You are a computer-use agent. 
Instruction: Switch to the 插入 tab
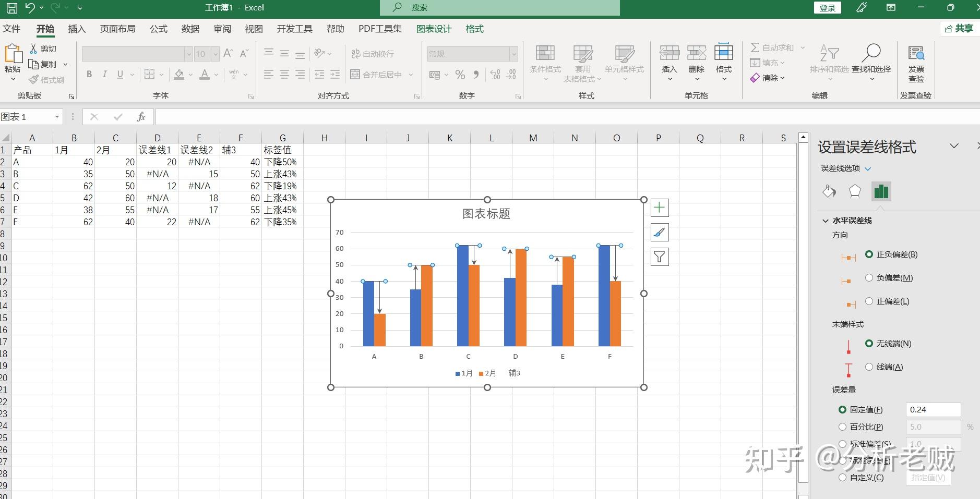pyautogui.click(x=77, y=29)
